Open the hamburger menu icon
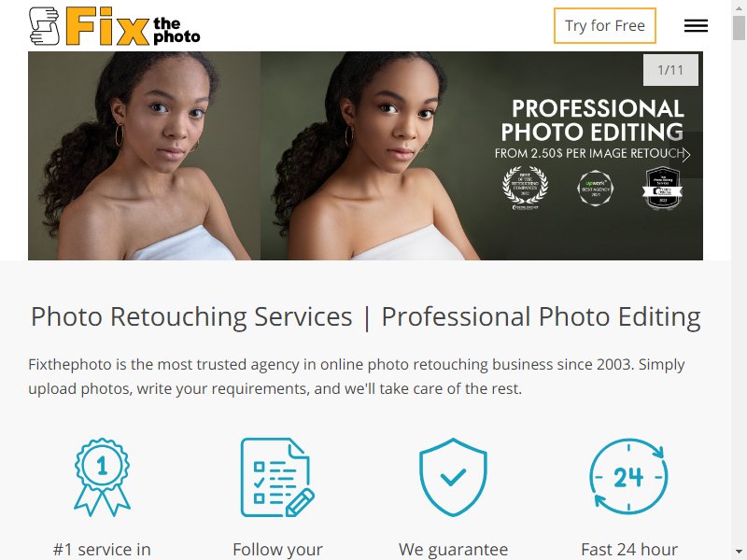Screen dimensions: 747x560 click(x=696, y=26)
